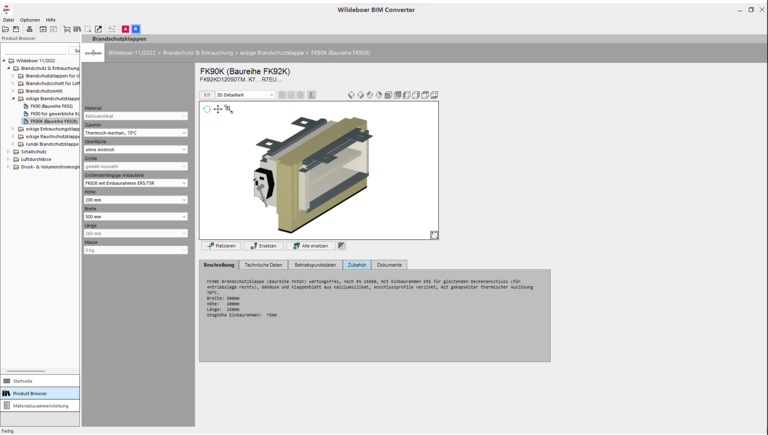Click the 3D model preview of the FK90K
Image resolution: width=768 pixels, height=435 pixels.
click(x=319, y=171)
